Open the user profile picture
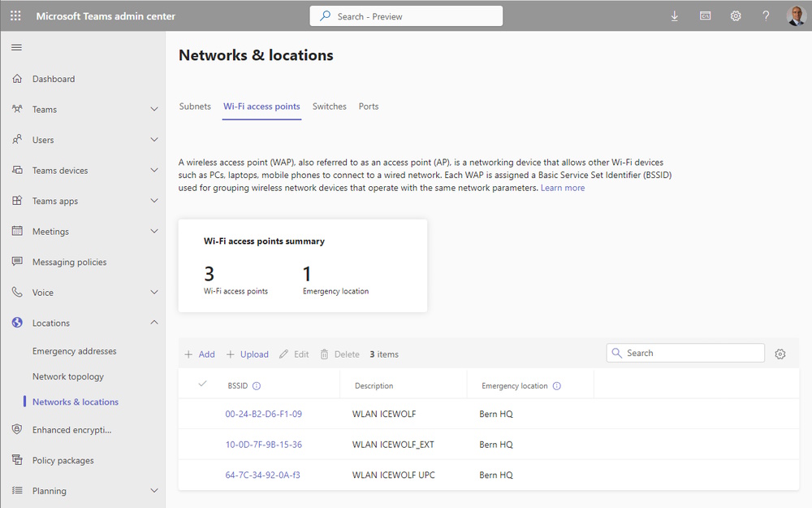 [x=796, y=16]
